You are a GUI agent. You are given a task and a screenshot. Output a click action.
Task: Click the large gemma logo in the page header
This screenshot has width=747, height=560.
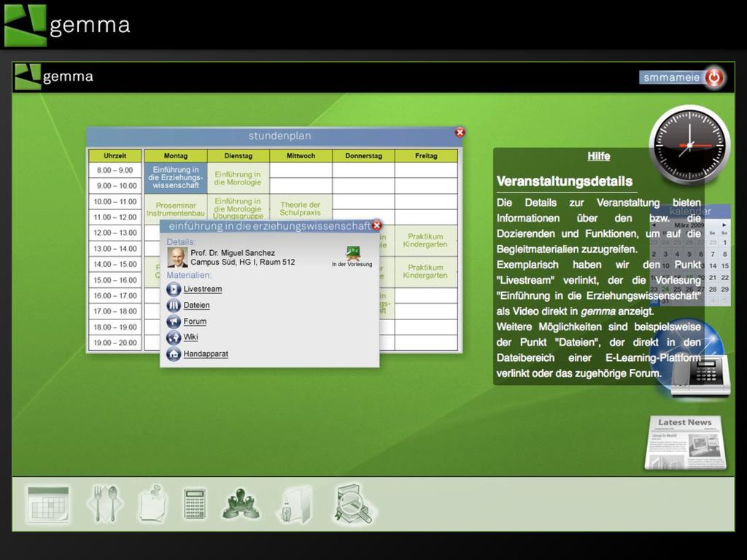[67, 26]
